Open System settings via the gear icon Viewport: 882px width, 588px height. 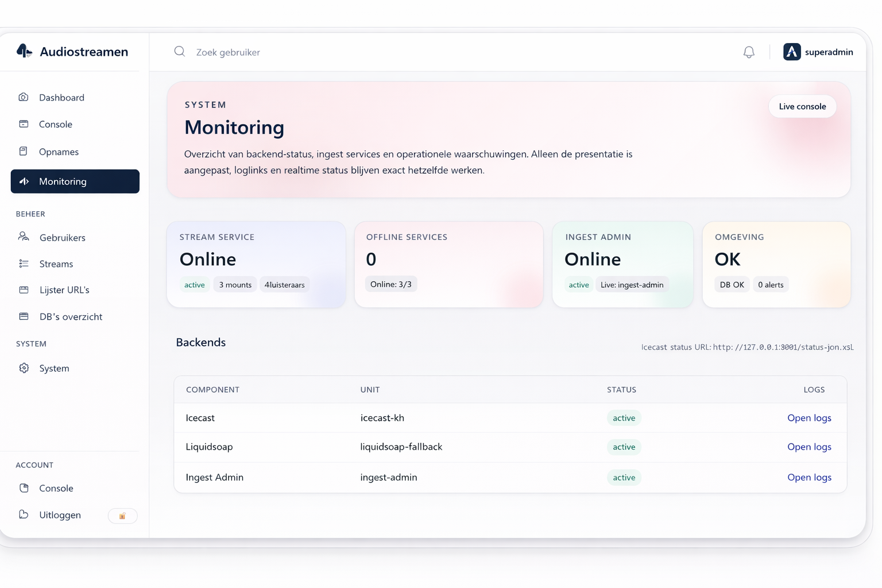24,368
